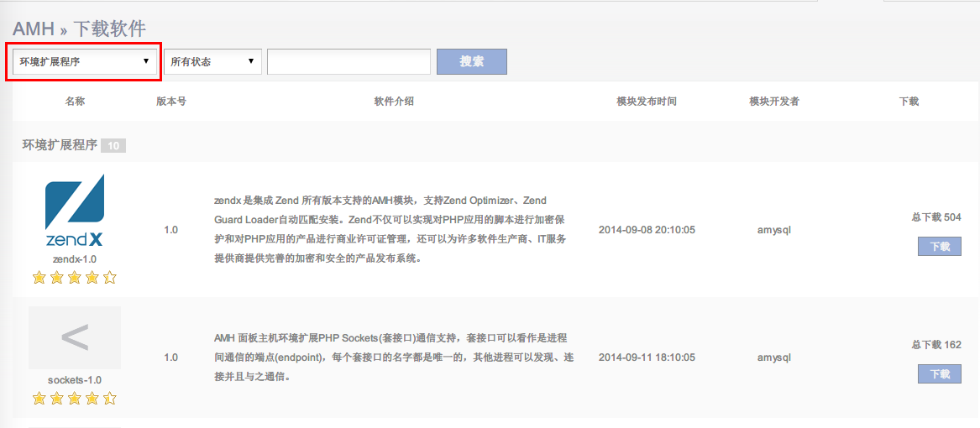Click the 环境扩展程序 count badge 10

click(113, 146)
